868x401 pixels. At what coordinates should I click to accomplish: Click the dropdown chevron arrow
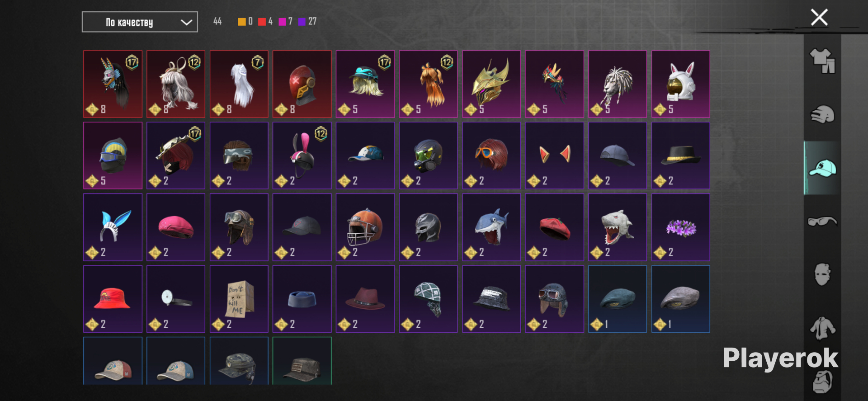click(x=186, y=22)
